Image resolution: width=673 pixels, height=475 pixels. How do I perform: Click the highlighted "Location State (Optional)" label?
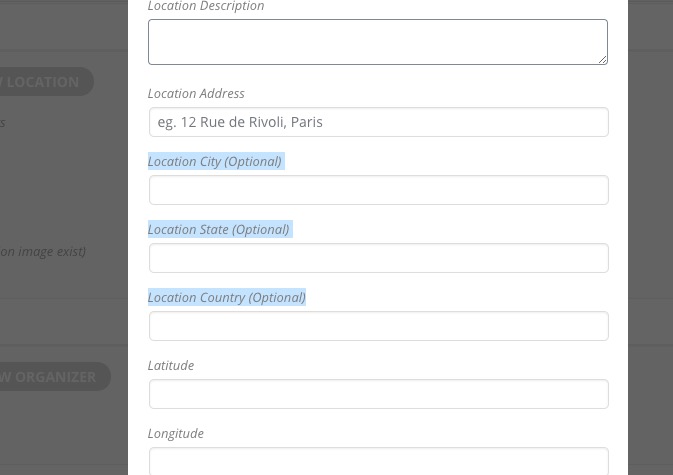pyautogui.click(x=219, y=230)
